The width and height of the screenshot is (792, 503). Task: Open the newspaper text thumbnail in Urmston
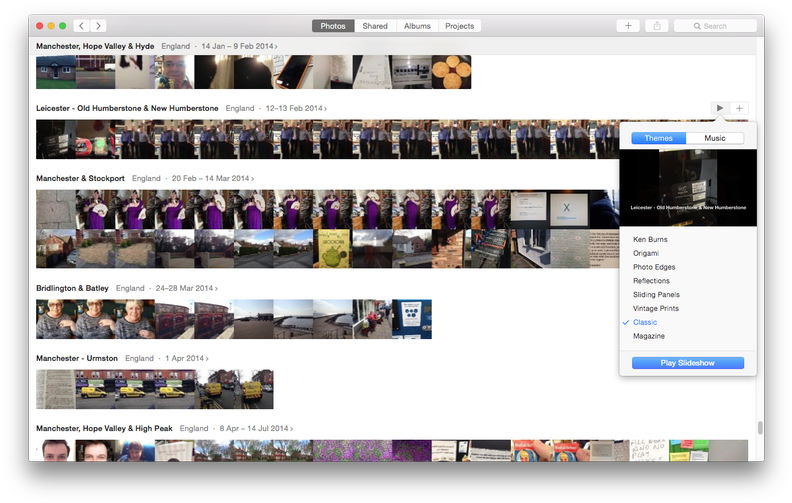click(x=56, y=389)
